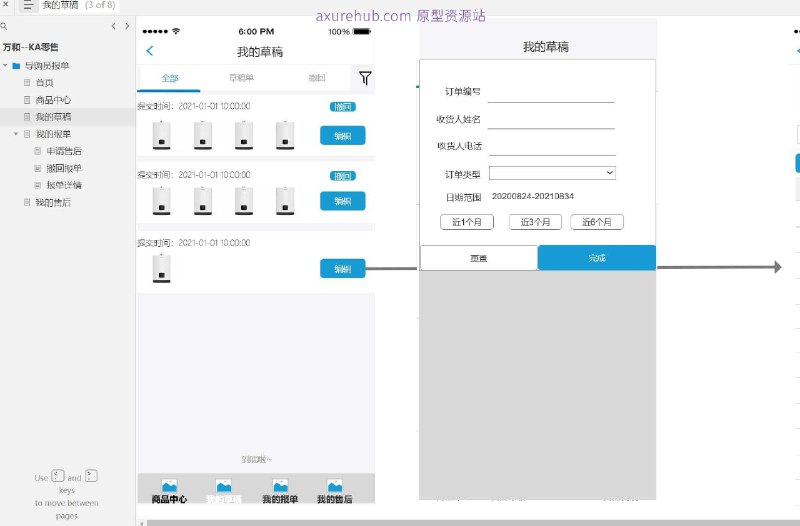This screenshot has width=800, height=526.
Task: Click the 近3个月 date shortcut button
Action: click(x=535, y=222)
